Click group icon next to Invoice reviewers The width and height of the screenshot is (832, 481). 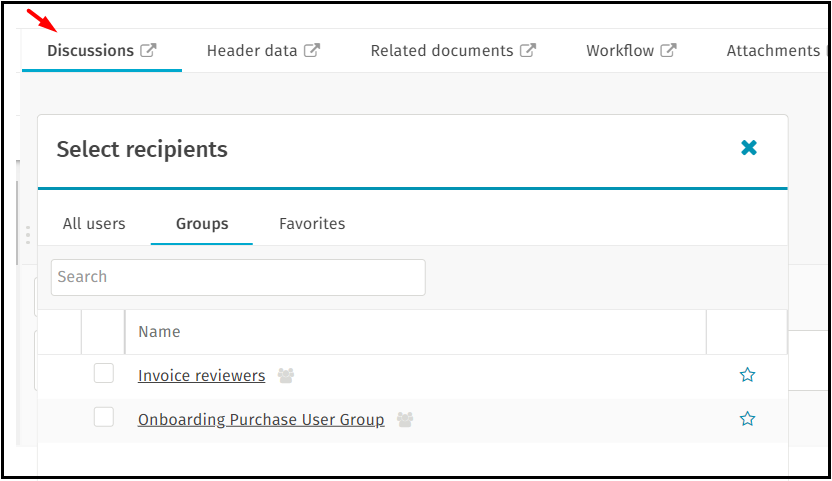(286, 376)
